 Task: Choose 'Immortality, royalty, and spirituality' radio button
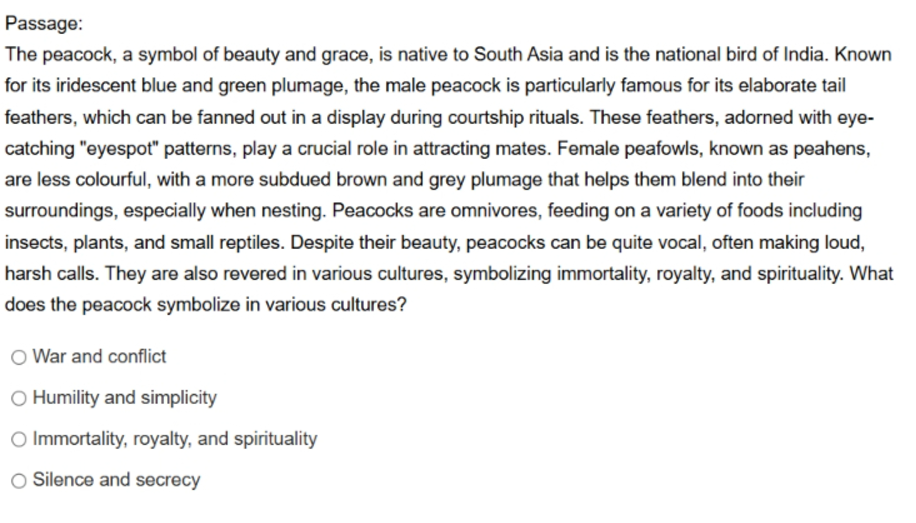pos(19,439)
